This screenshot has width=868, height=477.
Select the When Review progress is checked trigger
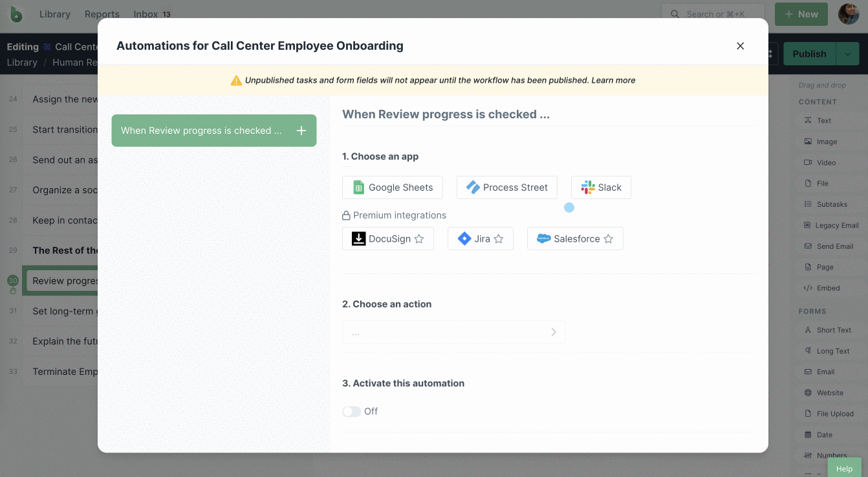pos(214,131)
